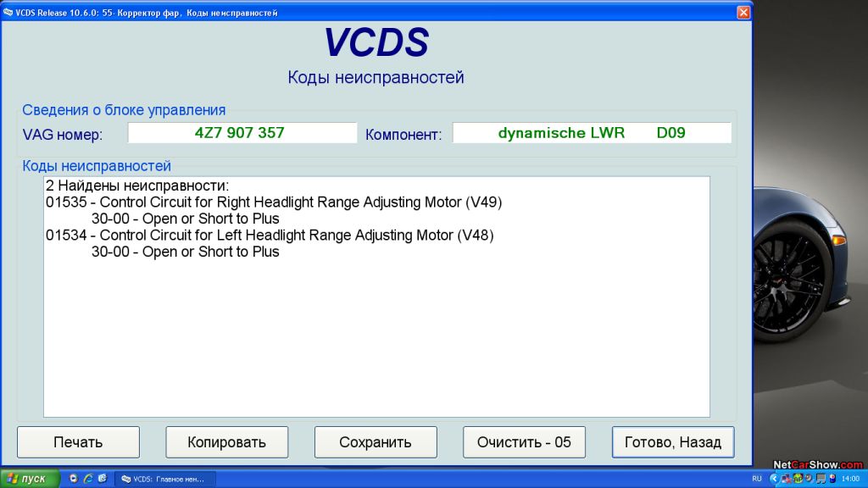The height and width of the screenshot is (488, 868).
Task: Click the VAG number field 4Z7 907 357
Action: pos(242,133)
